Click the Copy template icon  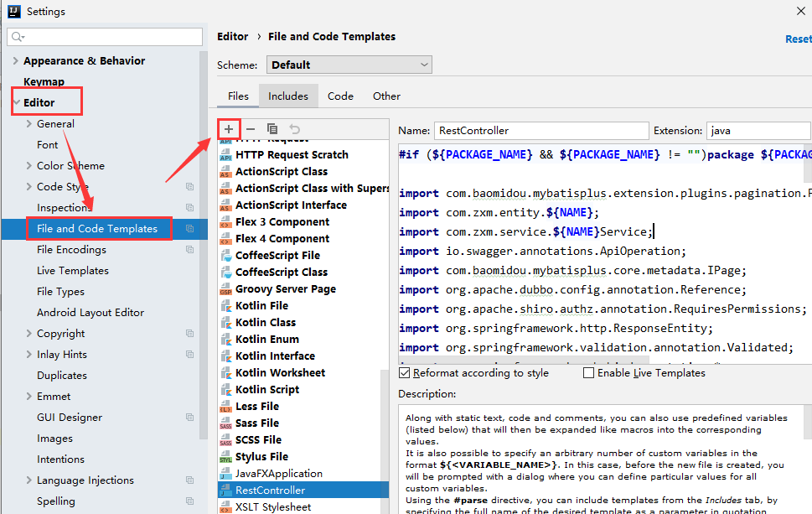272,129
